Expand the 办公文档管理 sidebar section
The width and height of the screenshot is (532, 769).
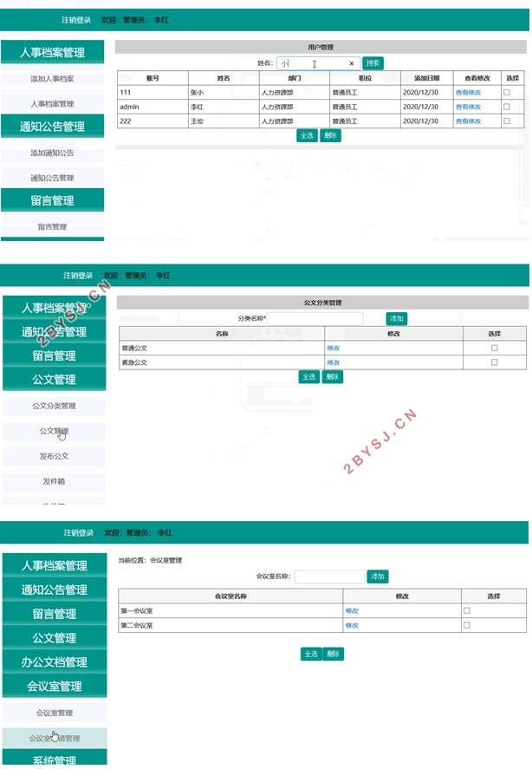click(x=55, y=662)
